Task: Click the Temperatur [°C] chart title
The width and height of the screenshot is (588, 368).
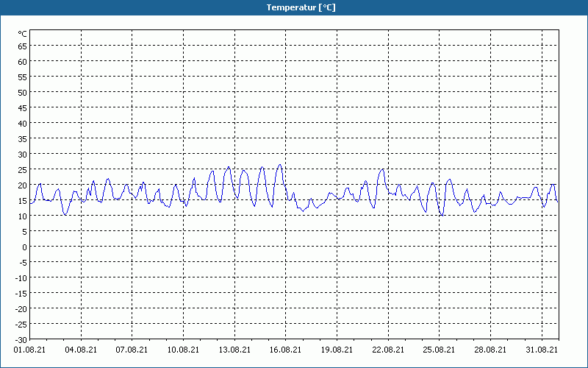Action: (301, 7)
